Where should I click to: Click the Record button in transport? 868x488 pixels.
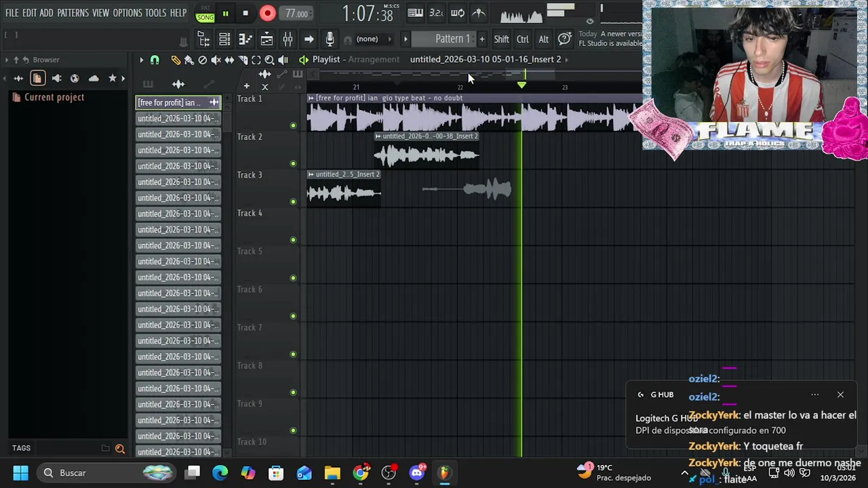[267, 14]
